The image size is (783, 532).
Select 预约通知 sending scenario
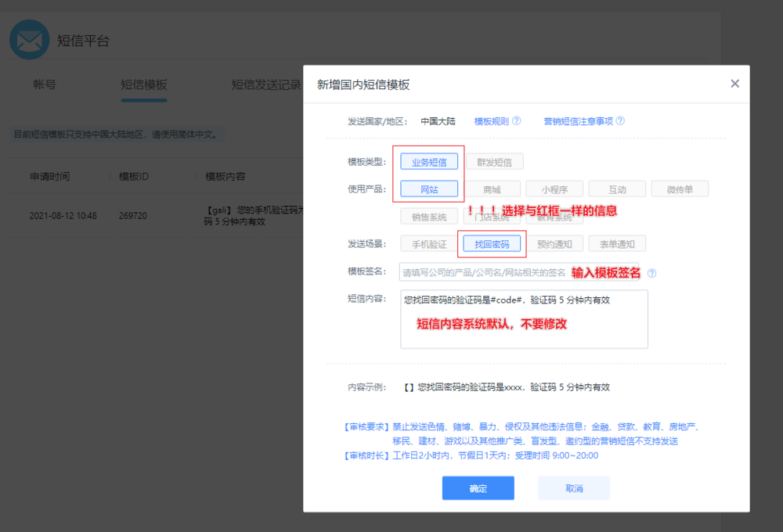tap(554, 244)
